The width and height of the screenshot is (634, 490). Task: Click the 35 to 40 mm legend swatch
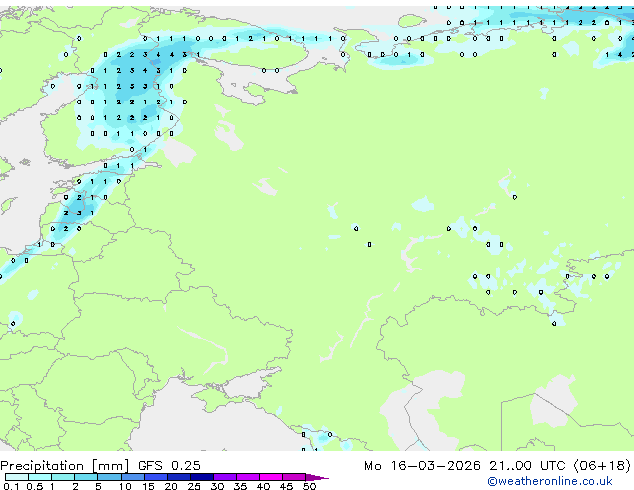(248, 477)
